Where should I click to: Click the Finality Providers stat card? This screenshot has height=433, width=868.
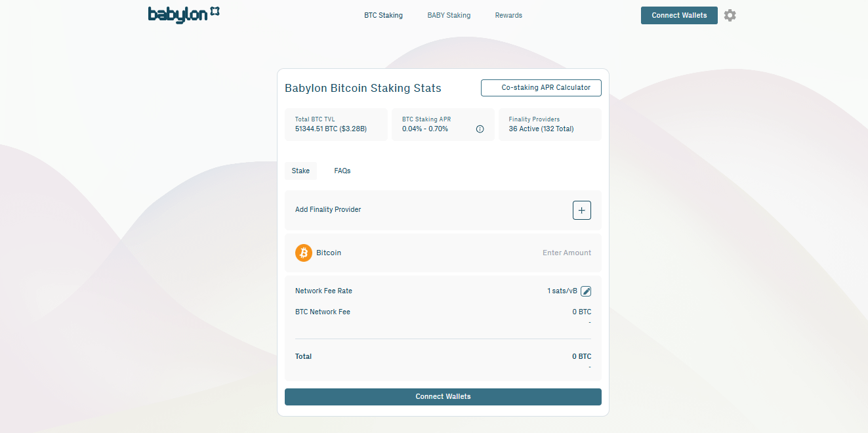coord(550,125)
